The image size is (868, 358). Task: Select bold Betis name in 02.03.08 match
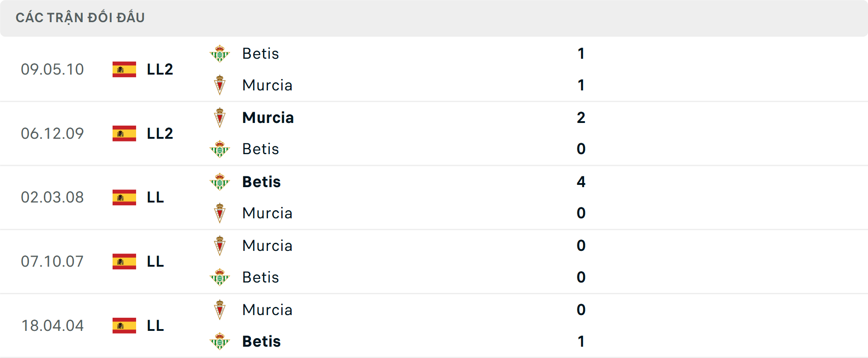coord(261,182)
